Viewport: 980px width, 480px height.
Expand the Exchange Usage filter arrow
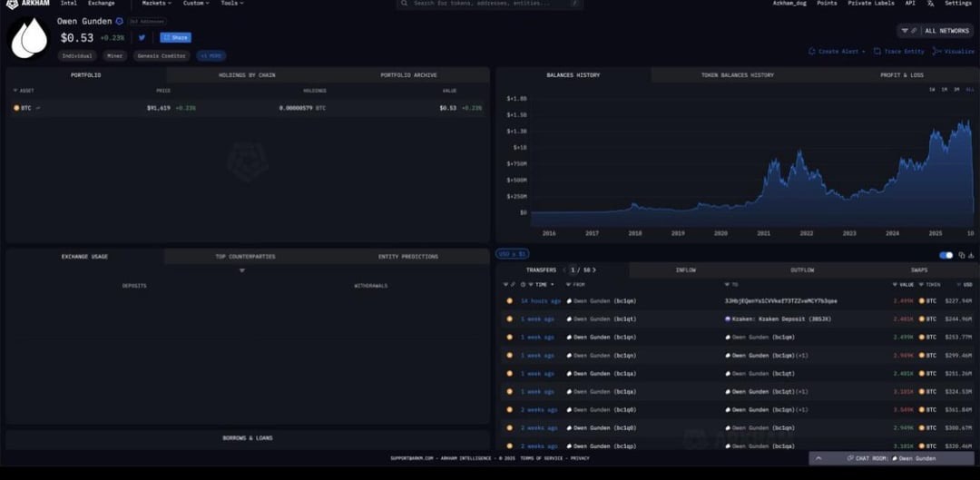pyautogui.click(x=242, y=270)
